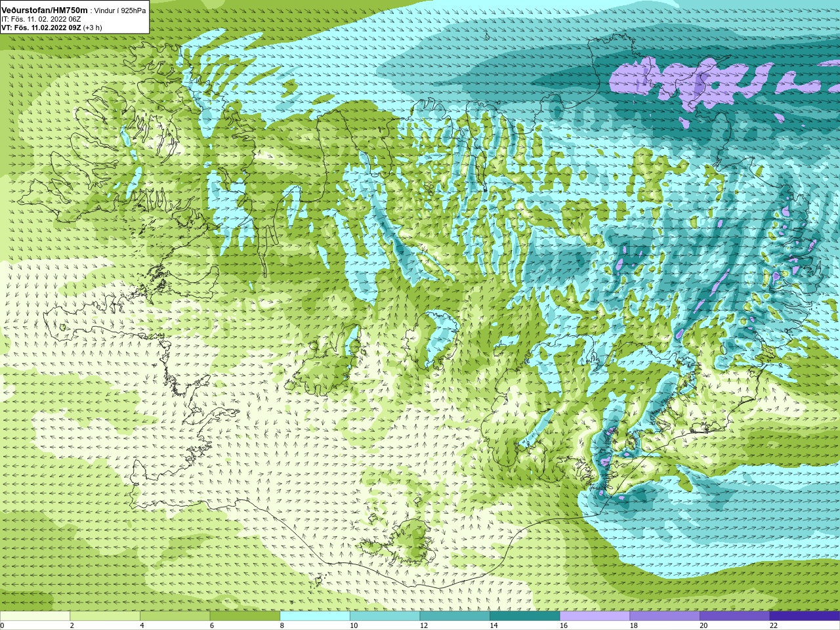
Task: Click the legend label '0'
Action: point(2,625)
